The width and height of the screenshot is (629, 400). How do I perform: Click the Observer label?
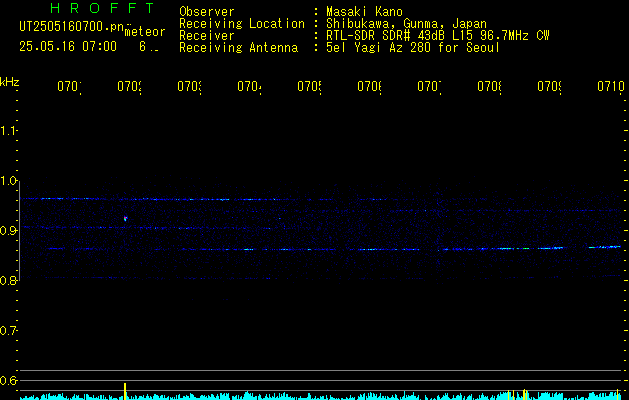207,12
